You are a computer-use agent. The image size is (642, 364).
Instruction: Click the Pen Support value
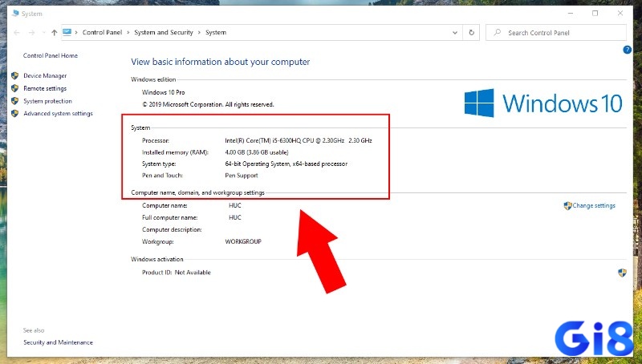point(242,176)
